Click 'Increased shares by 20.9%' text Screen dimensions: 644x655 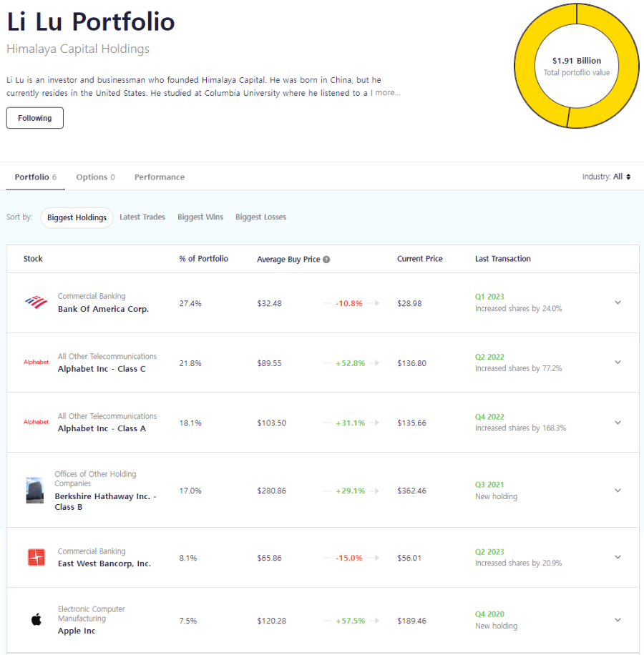tap(518, 563)
